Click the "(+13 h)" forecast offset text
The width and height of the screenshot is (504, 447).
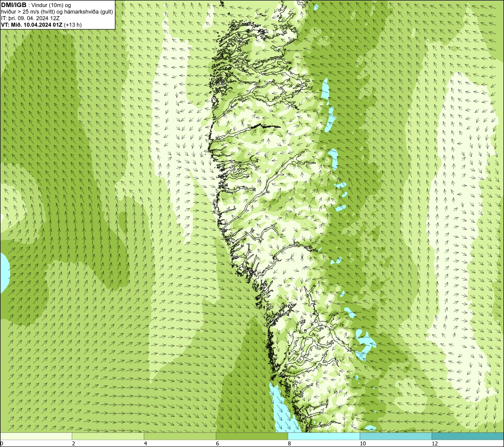[x=73, y=25]
